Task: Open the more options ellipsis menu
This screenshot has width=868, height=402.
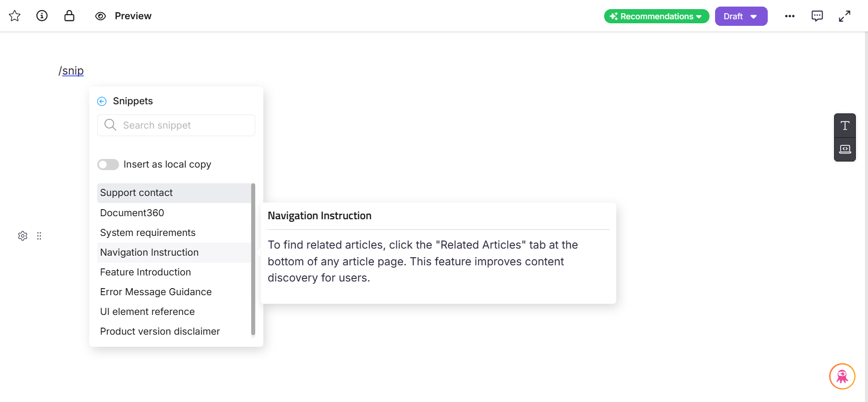Action: coord(790,16)
